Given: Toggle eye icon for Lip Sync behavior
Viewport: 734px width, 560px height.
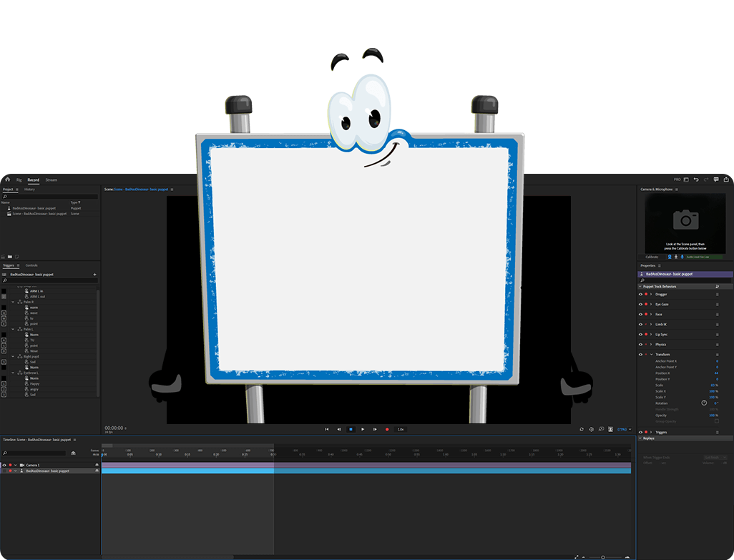Looking at the screenshot, I should click(640, 334).
